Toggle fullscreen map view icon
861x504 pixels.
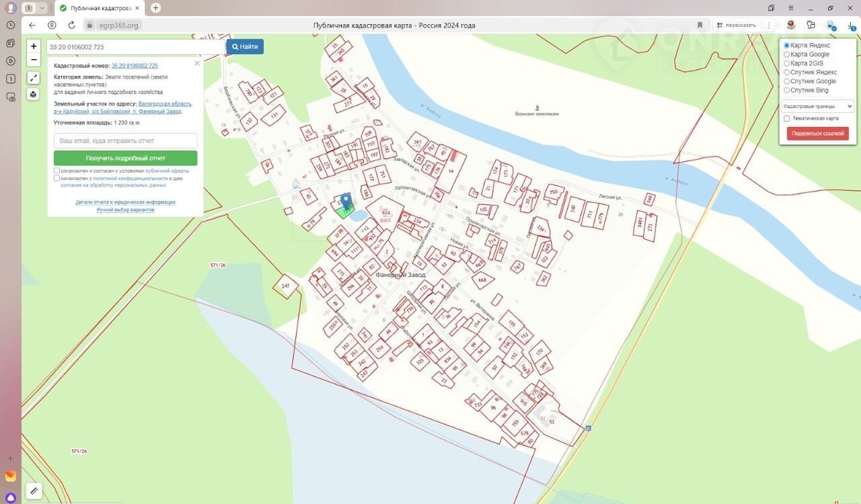pyautogui.click(x=34, y=78)
